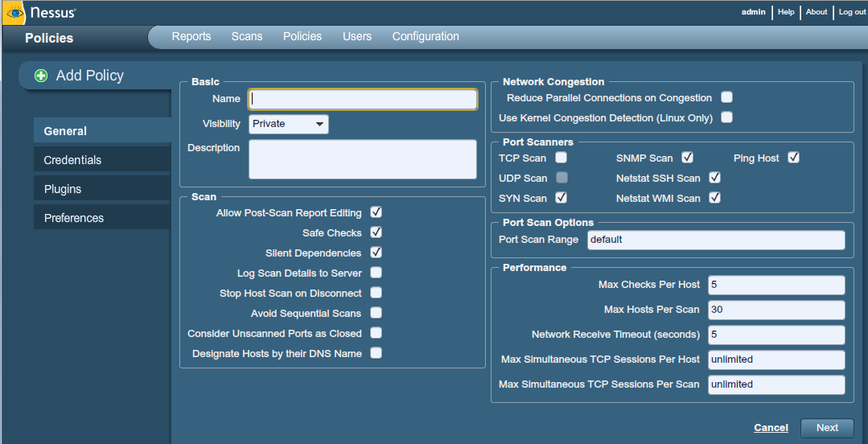The image size is (868, 444).
Task: Open the Policies menu in the navigation bar
Action: coord(302,36)
